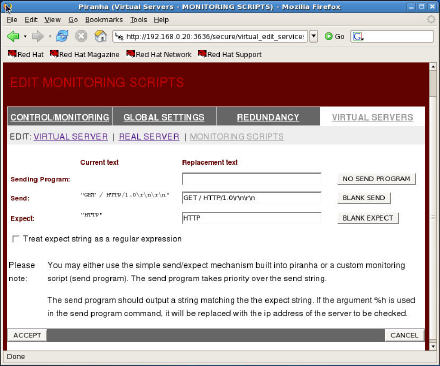Open the View menu
The image size is (440, 366).
pos(53,20)
